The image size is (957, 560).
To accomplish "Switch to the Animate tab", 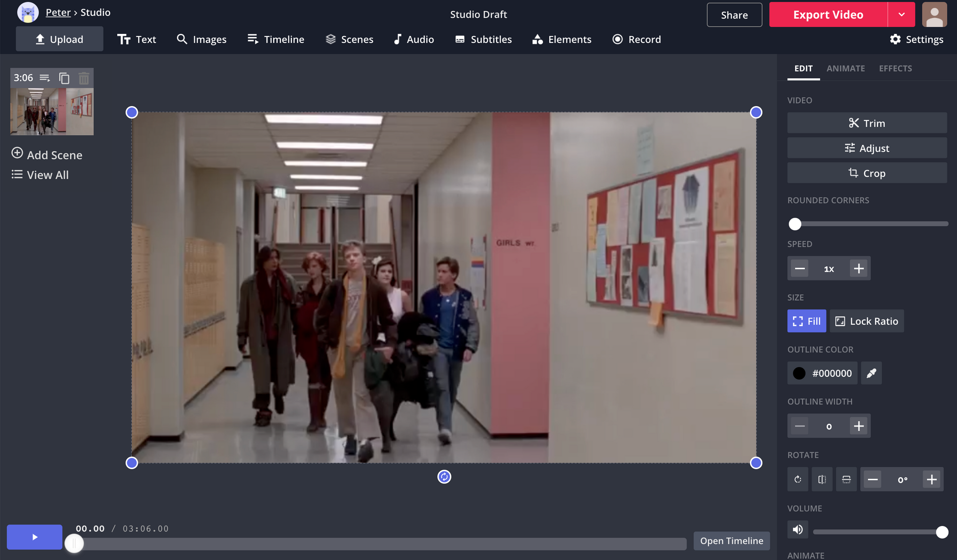I will [x=846, y=68].
